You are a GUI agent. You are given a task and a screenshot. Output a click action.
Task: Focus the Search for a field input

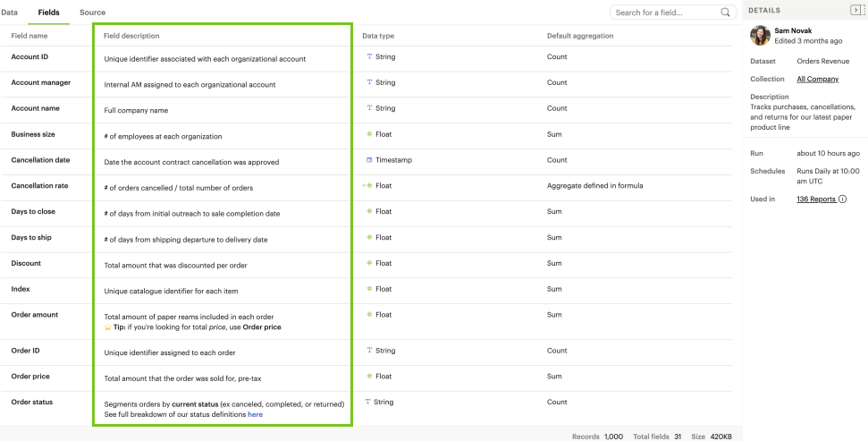(x=673, y=13)
